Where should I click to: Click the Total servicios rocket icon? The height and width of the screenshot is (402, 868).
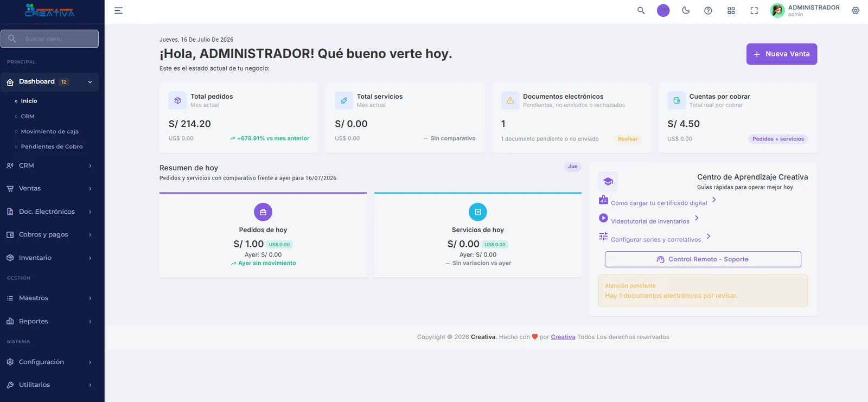tap(344, 100)
